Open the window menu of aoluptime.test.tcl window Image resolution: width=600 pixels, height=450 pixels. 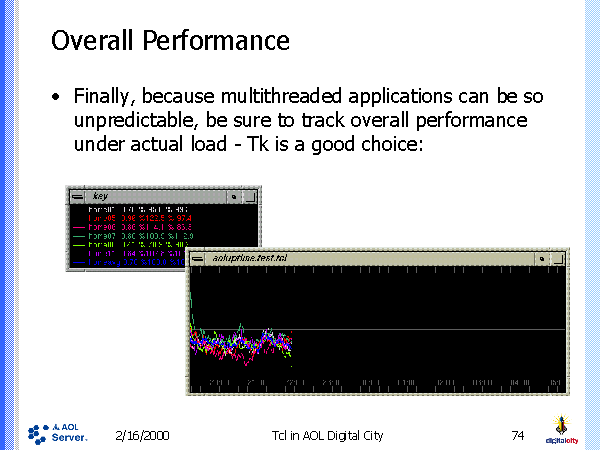tap(197, 259)
